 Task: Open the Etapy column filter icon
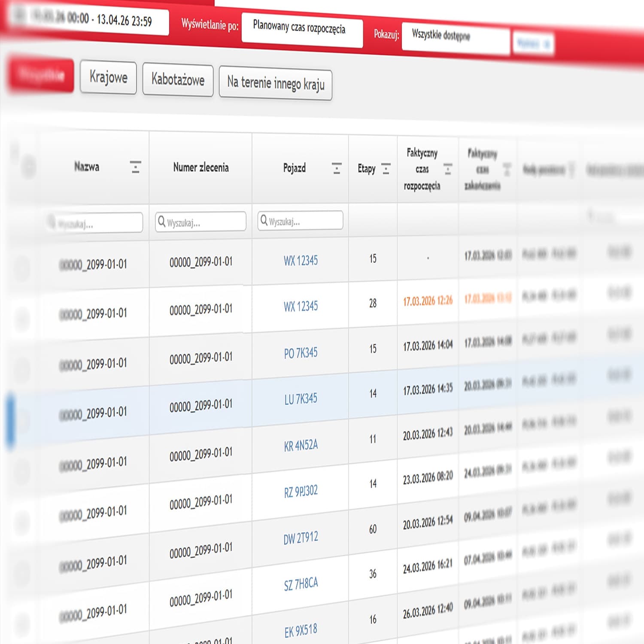click(x=386, y=169)
